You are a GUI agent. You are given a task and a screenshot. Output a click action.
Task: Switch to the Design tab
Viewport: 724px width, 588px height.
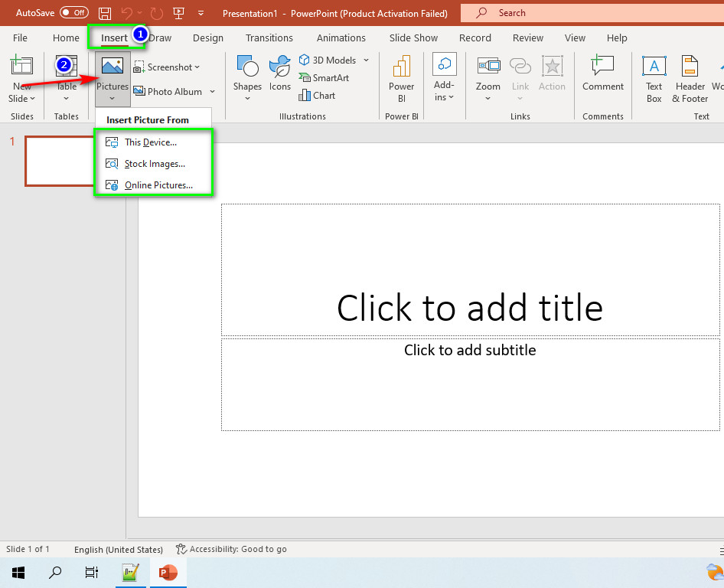point(207,38)
